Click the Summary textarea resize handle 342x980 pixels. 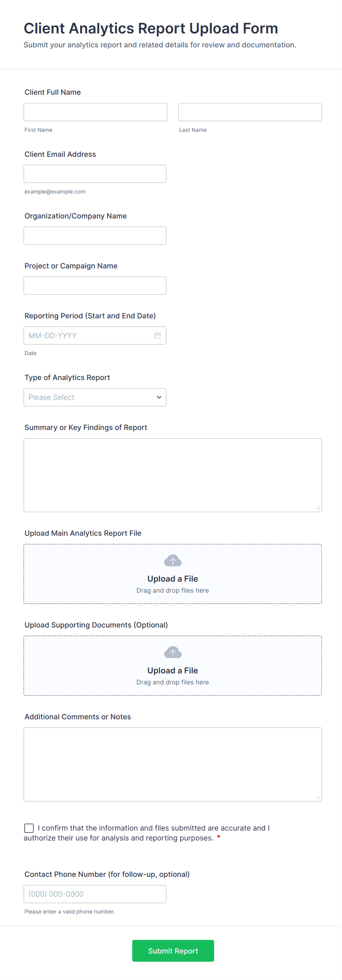[x=318, y=508]
